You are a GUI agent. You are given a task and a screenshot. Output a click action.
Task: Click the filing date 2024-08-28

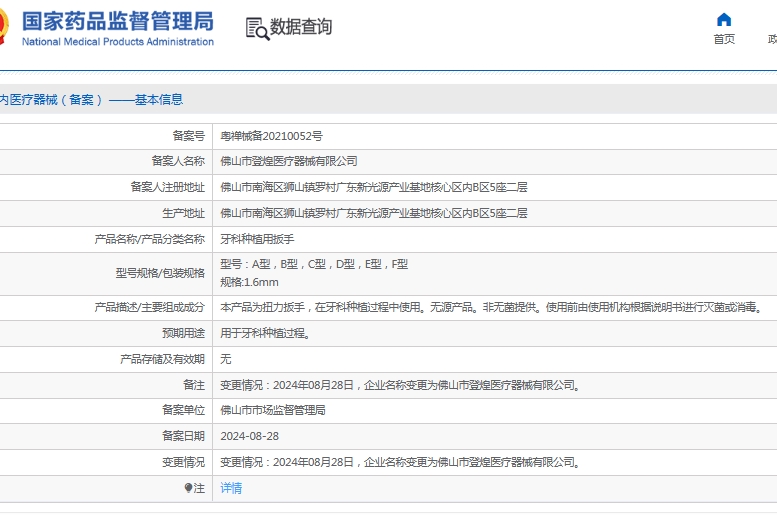(x=250, y=436)
